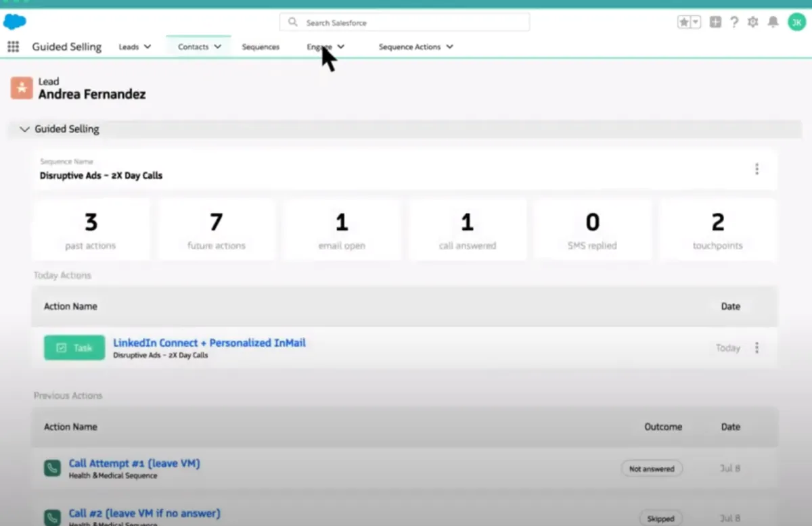
Task: Expand the favorites list dropdown arrow
Action: click(x=696, y=22)
